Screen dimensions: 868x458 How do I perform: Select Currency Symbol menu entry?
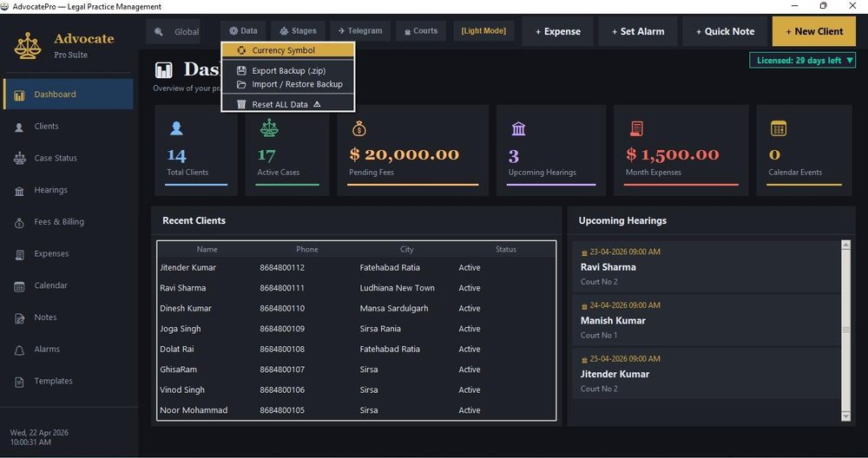tap(288, 50)
